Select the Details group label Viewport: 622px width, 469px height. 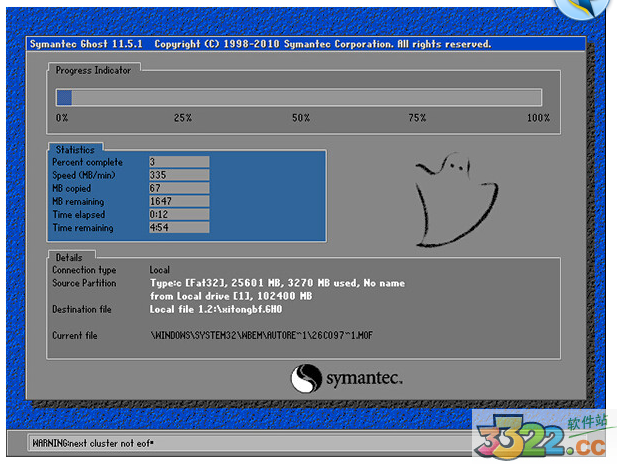click(69, 258)
